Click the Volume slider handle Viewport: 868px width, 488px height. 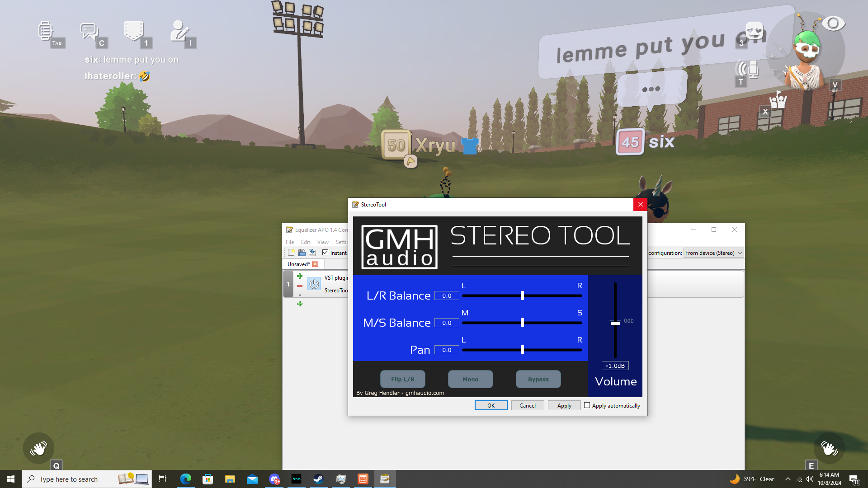(615, 323)
